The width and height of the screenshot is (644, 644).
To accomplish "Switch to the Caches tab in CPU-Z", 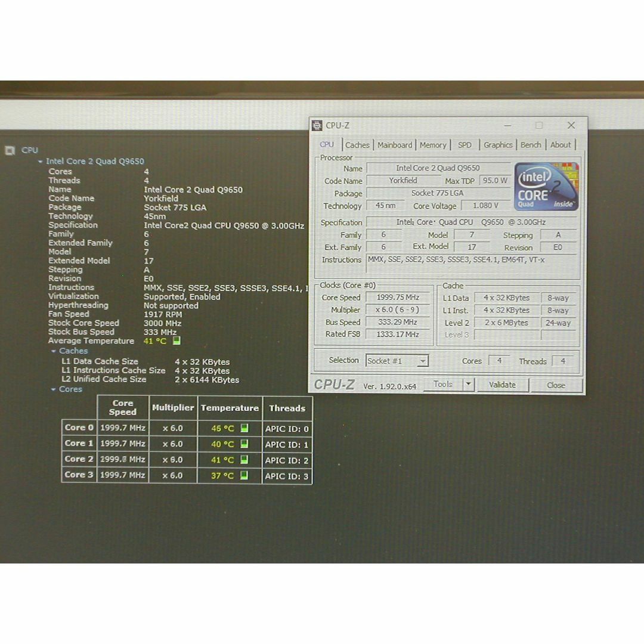I will 357,145.
